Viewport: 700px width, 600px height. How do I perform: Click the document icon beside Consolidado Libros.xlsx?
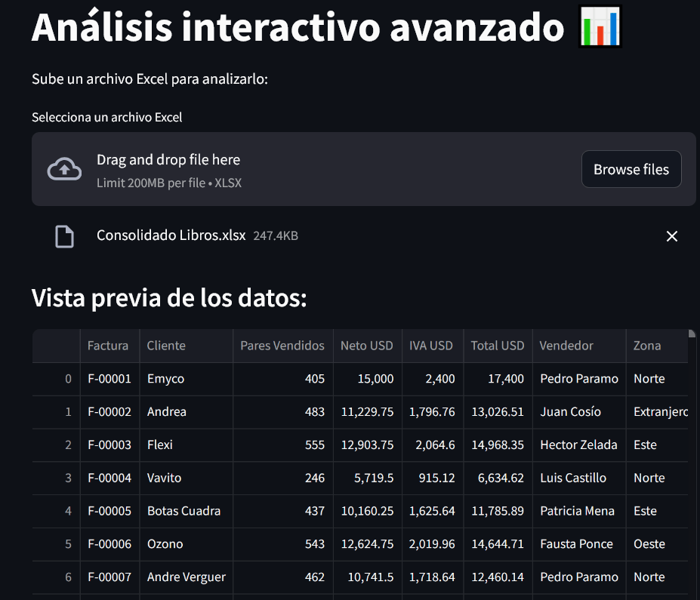coord(64,236)
